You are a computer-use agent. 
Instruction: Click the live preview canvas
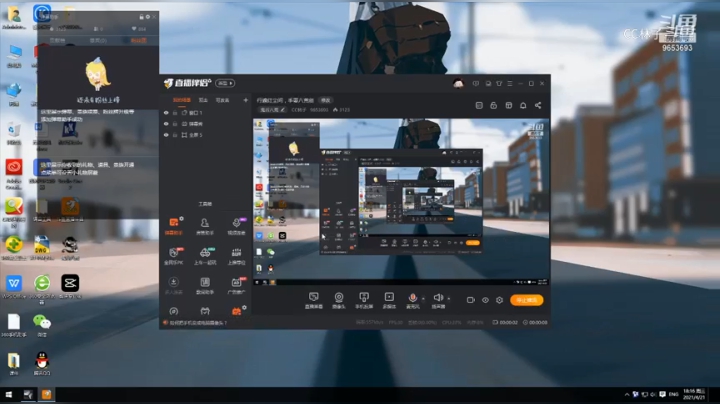(401, 202)
